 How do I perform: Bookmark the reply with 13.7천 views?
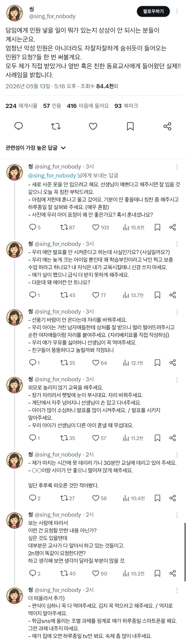point(157,295)
